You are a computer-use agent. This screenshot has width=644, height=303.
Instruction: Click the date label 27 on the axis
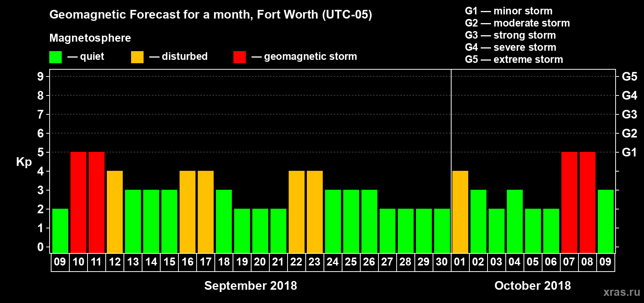pyautogui.click(x=388, y=262)
